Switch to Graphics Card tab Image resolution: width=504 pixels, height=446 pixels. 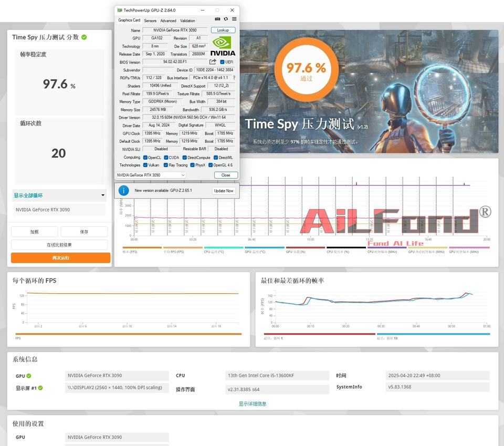129,20
